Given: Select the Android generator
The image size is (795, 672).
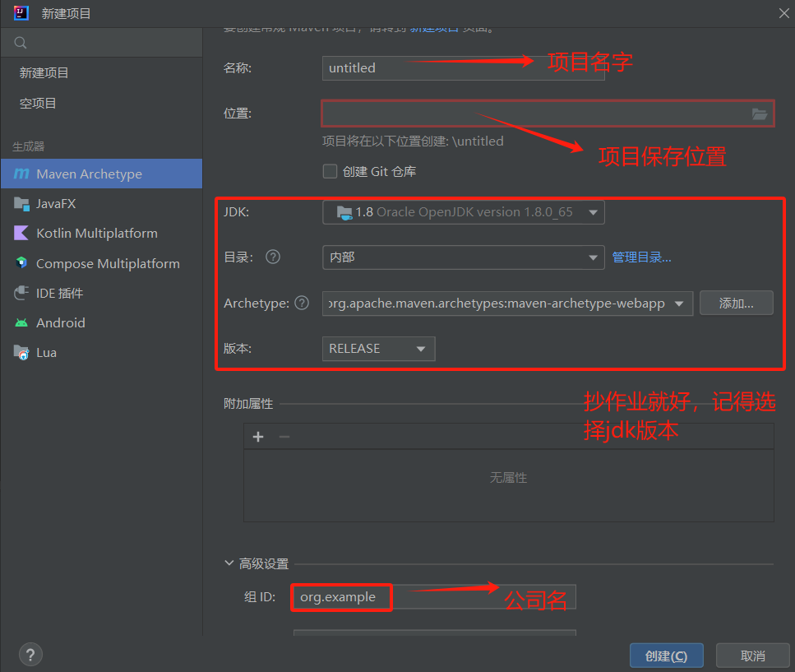Looking at the screenshot, I should pyautogui.click(x=60, y=322).
